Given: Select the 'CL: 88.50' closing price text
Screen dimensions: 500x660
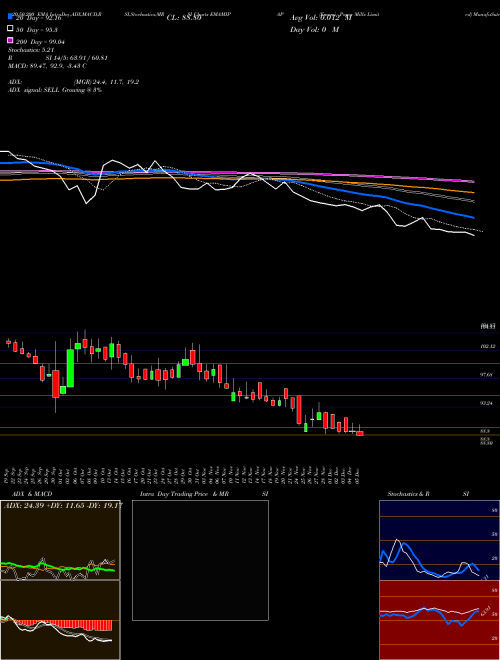Looking at the screenshot, I should 184,18.
